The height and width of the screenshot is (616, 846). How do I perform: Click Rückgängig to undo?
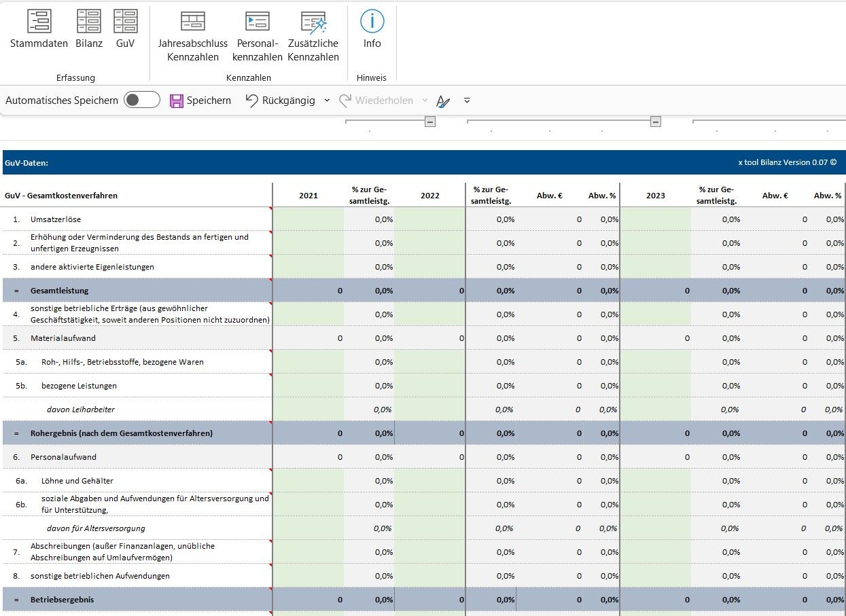click(x=280, y=101)
